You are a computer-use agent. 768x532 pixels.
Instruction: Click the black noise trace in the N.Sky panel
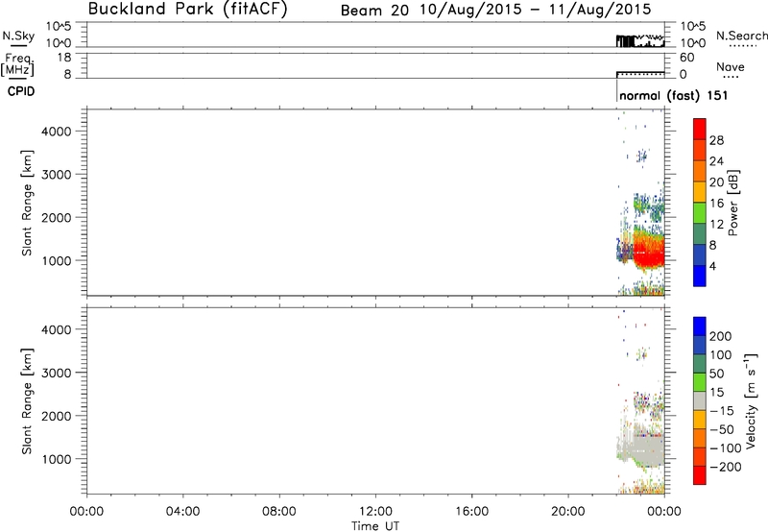(639, 40)
